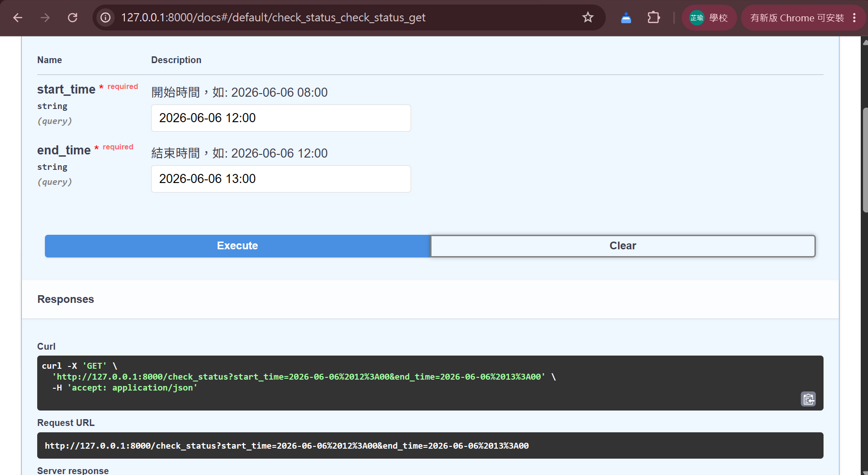Bookmark this page with the star
868x475 pixels.
588,18
